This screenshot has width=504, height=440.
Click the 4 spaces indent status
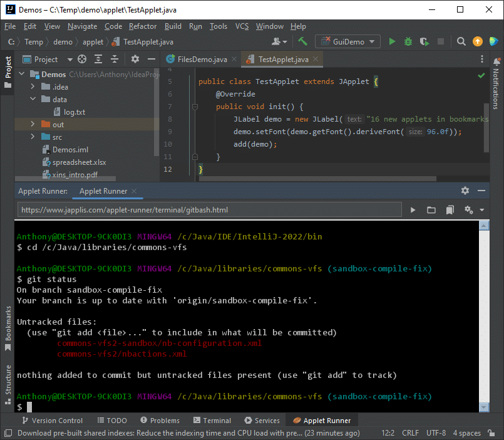[x=466, y=433]
